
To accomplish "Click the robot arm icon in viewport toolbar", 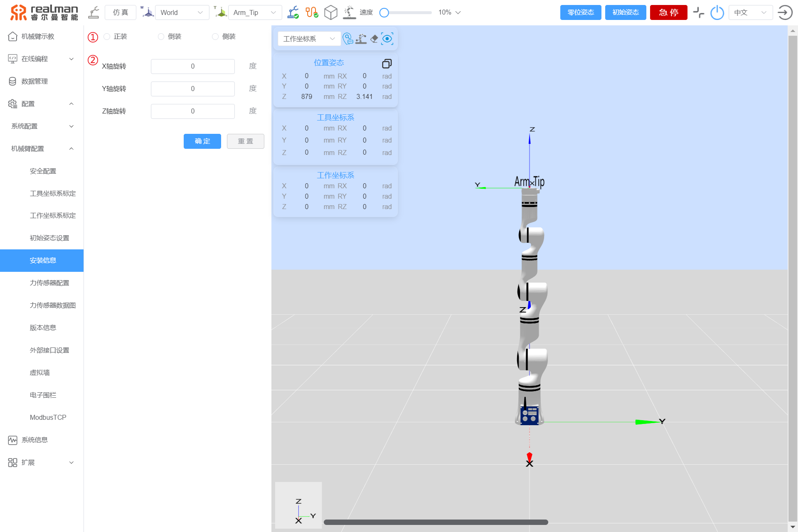I will 361,39.
